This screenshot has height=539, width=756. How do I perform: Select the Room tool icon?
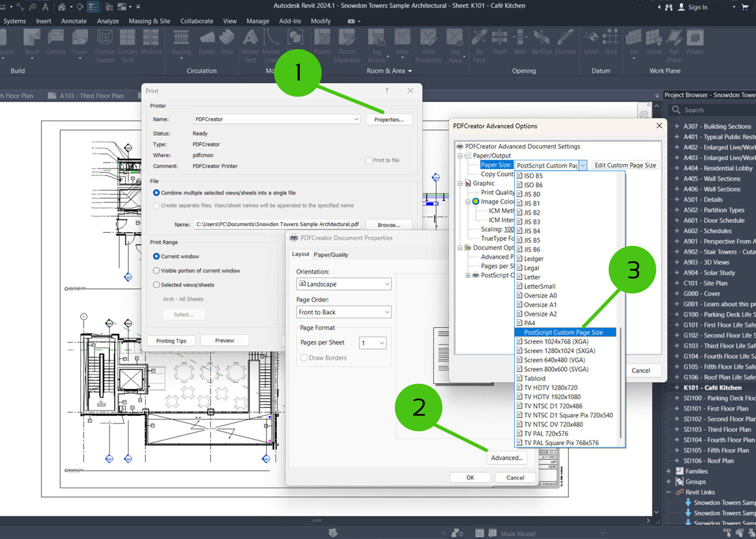[x=322, y=42]
